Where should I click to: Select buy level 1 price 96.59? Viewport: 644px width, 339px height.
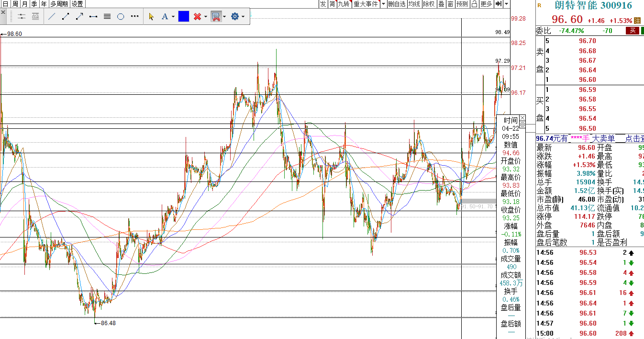point(587,90)
